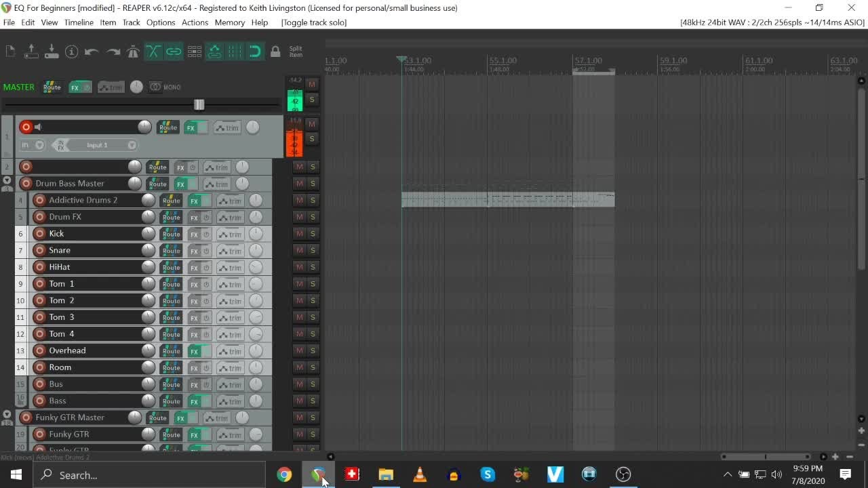
Task: Toggle item grouping link icon
Action: 174,52
